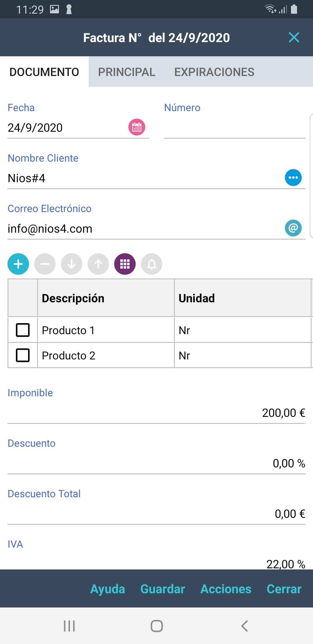Screen dimensions: 313x644
Task: Tap the blue three-dots client lookup icon
Action: coord(293,178)
